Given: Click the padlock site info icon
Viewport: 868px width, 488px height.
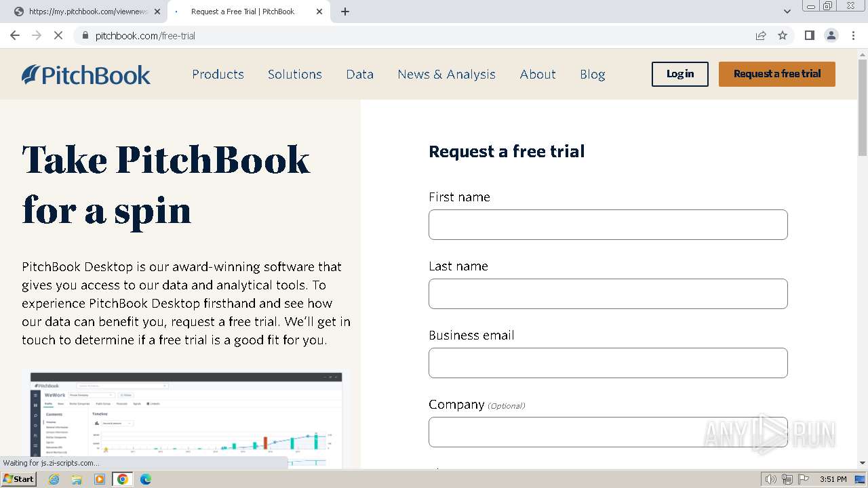Looking at the screenshot, I should pos(85,35).
